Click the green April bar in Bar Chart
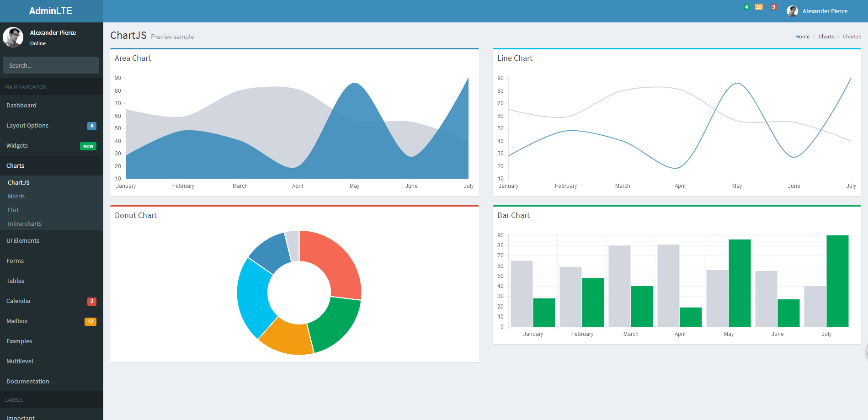Image resolution: width=868 pixels, height=420 pixels. click(x=691, y=317)
